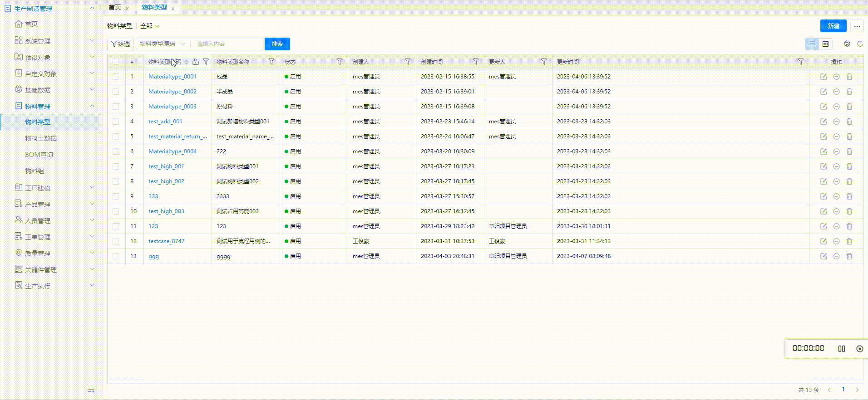Click lock icon in 物料类型编码 column header
The height and width of the screenshot is (400, 868).
pos(196,62)
